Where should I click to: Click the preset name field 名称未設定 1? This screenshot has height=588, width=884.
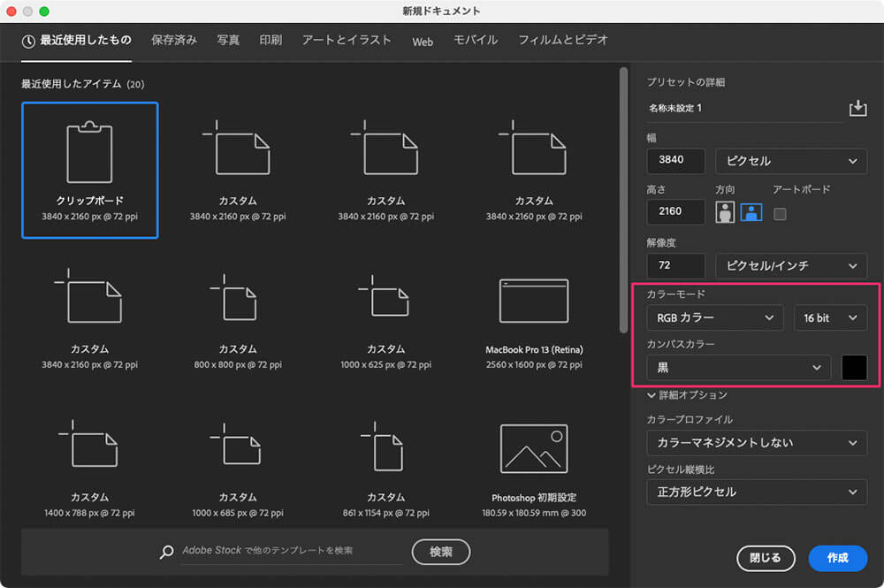point(744,108)
